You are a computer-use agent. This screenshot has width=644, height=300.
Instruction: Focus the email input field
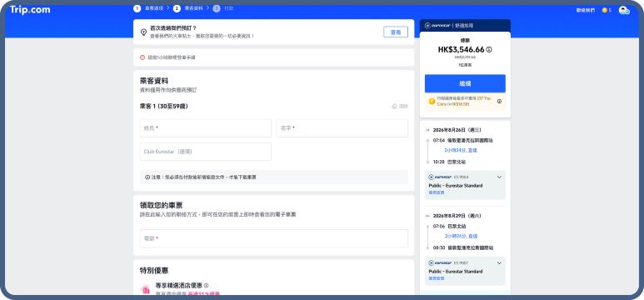pyautogui.click(x=274, y=238)
